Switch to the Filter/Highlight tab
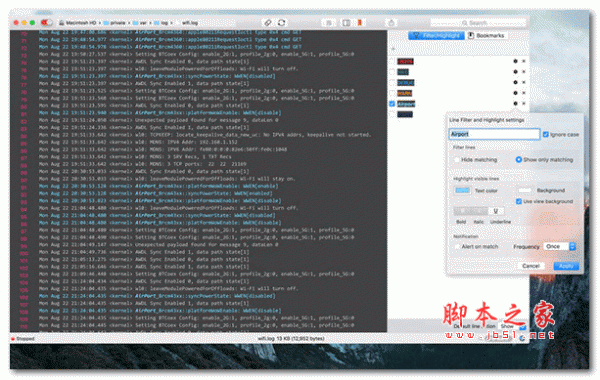 pyautogui.click(x=437, y=36)
